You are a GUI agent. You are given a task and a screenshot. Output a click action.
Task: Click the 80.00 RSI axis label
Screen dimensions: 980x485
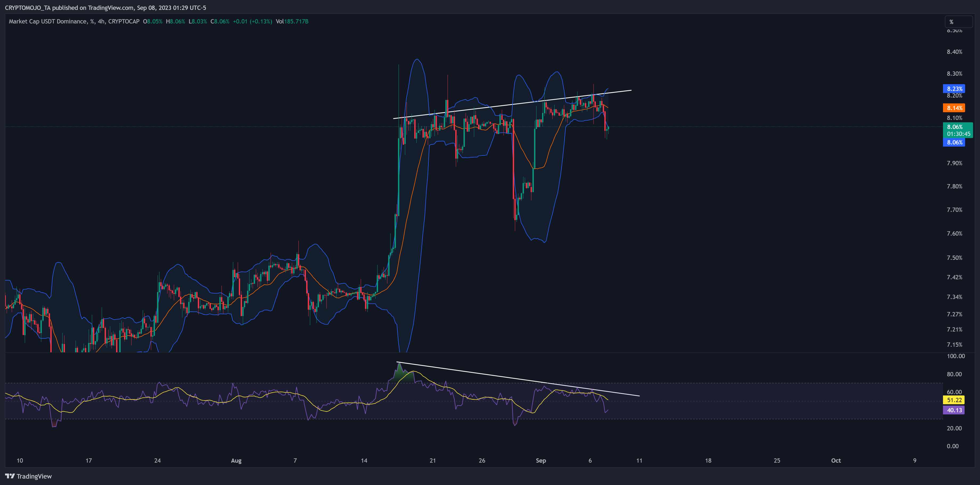click(954, 374)
